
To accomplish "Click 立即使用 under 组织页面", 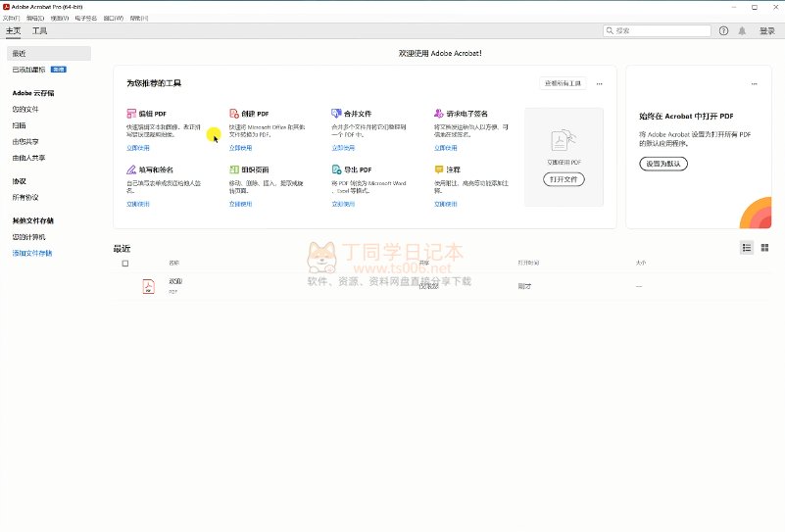I will [x=240, y=204].
